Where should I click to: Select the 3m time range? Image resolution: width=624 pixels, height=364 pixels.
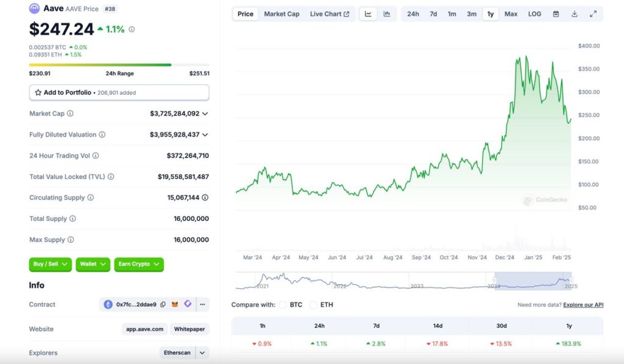[x=472, y=14]
